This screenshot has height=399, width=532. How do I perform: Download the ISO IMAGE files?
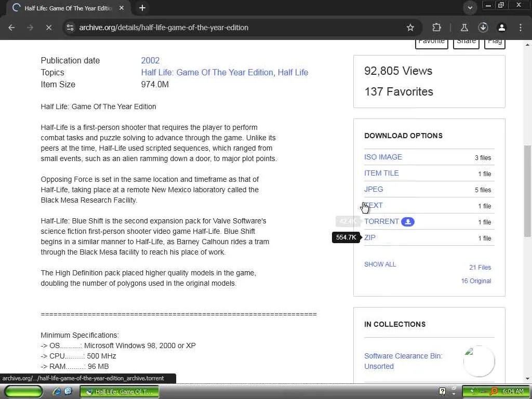(383, 157)
